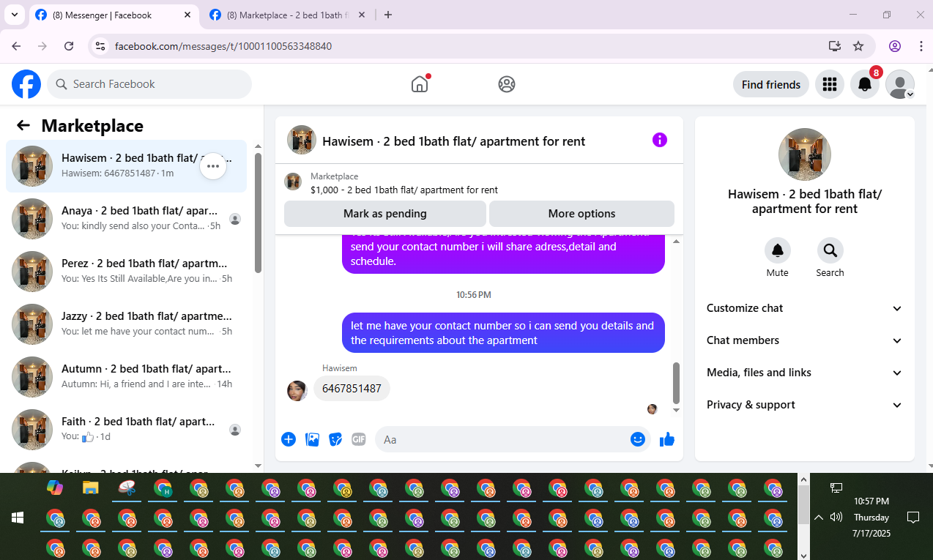Image resolution: width=933 pixels, height=560 pixels.
Task: Open the notifications bell with 8 badge
Action: point(865,84)
